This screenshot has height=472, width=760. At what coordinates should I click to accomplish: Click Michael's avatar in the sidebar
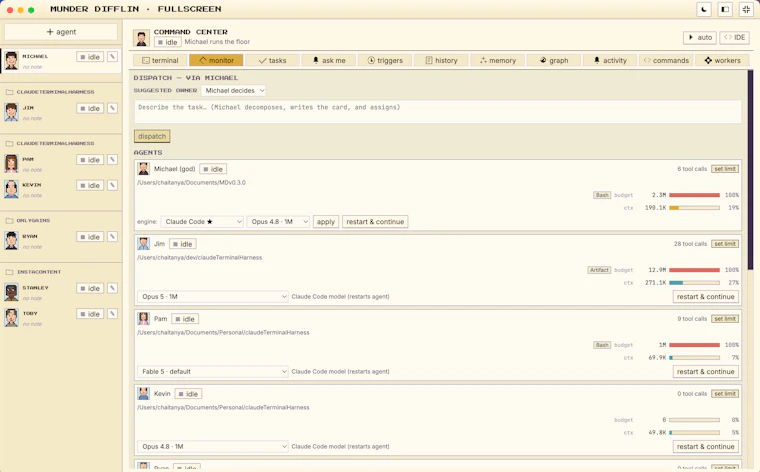point(11,61)
